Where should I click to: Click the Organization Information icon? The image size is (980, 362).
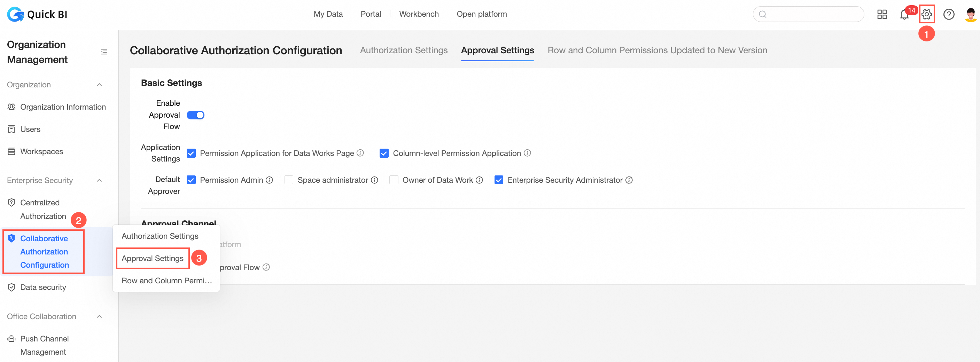point(11,107)
